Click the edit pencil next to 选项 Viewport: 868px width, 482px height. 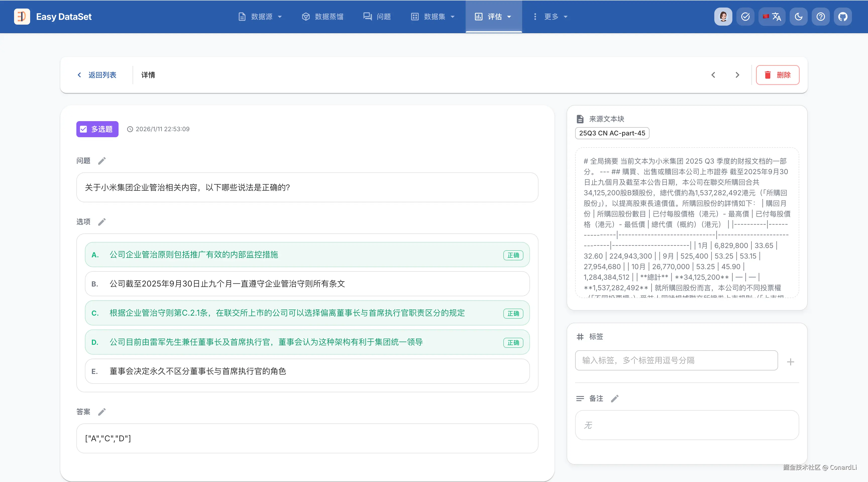coord(102,222)
